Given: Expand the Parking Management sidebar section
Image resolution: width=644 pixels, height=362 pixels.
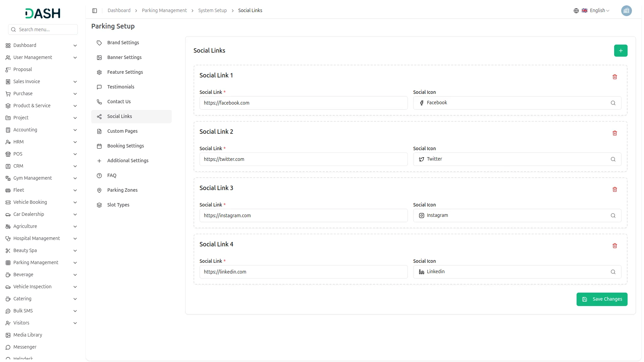Looking at the screenshot, I should coord(36,262).
